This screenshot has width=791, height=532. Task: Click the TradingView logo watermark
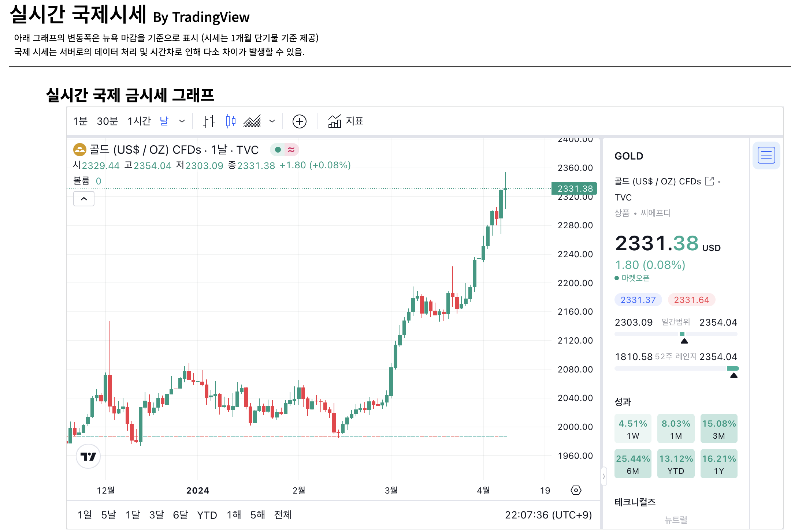(88, 456)
